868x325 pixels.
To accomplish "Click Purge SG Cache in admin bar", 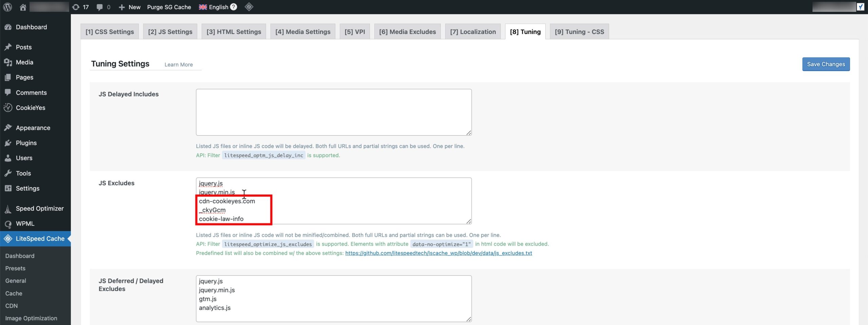I will (169, 7).
